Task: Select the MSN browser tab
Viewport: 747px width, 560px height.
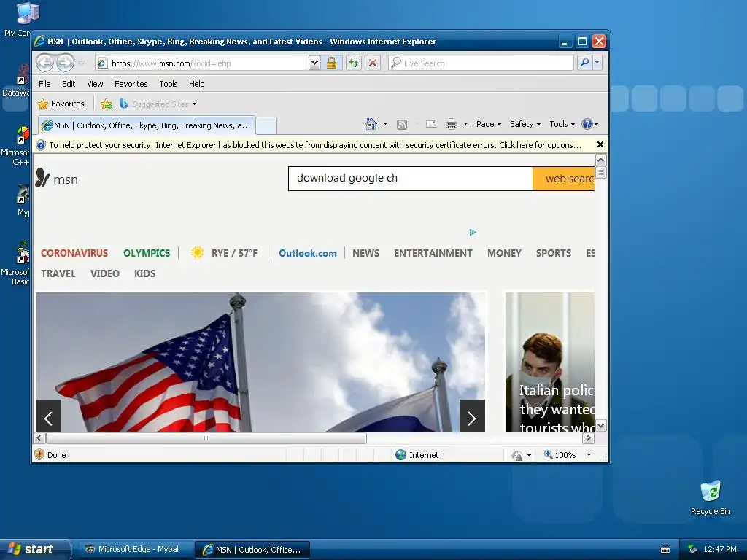Action: coord(146,125)
